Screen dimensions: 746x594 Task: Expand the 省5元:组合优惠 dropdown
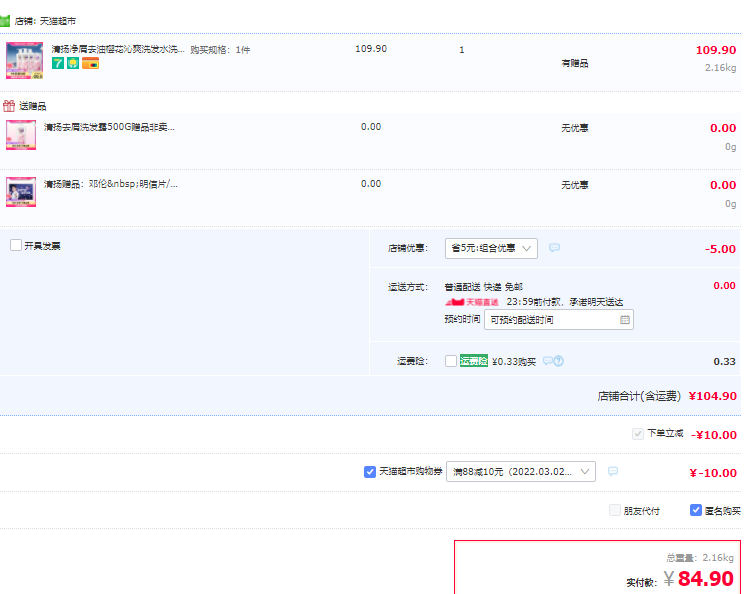tap(491, 248)
